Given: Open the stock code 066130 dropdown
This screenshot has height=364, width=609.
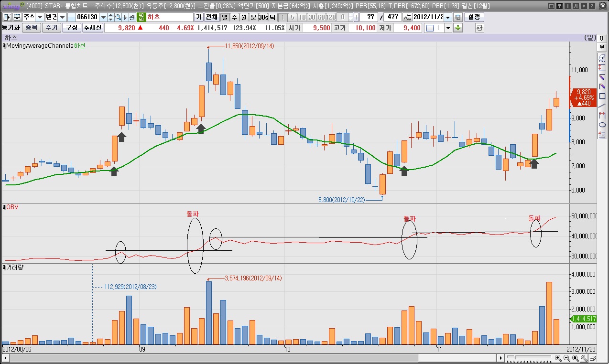Looking at the screenshot, I should point(103,17).
